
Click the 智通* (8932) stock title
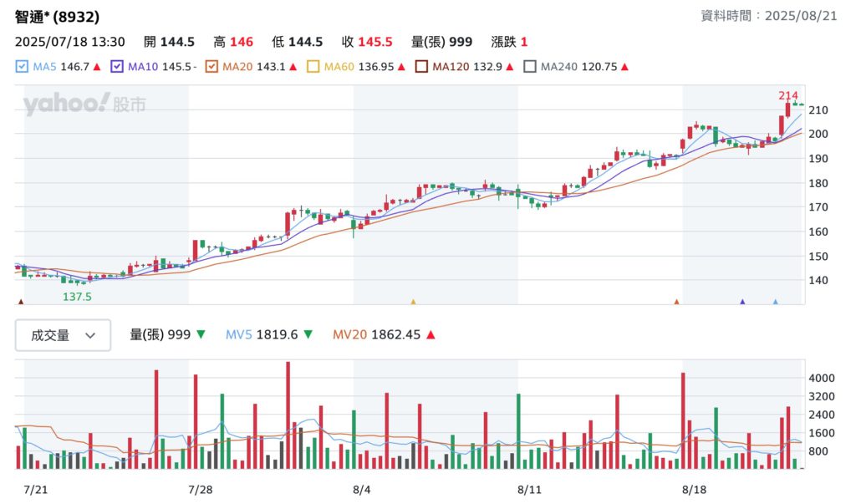click(x=58, y=17)
